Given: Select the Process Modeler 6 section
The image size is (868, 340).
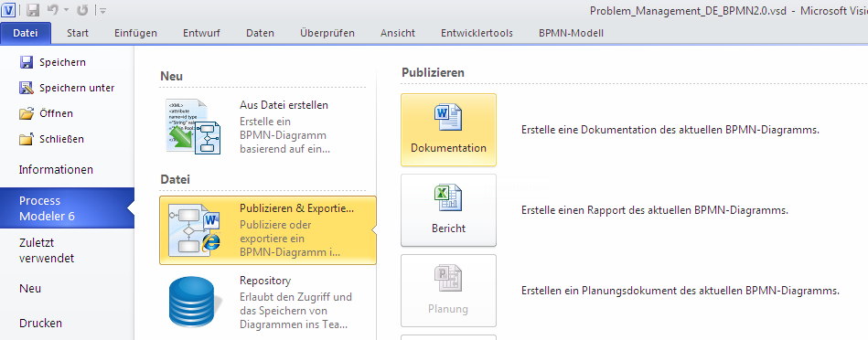Looking at the screenshot, I should point(67,207).
